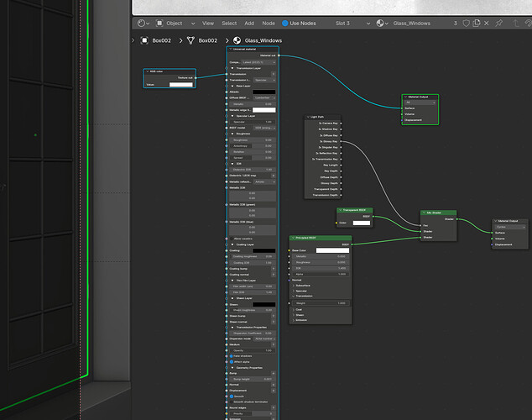Open the Dispersion mode dropdown

[x=264, y=339]
